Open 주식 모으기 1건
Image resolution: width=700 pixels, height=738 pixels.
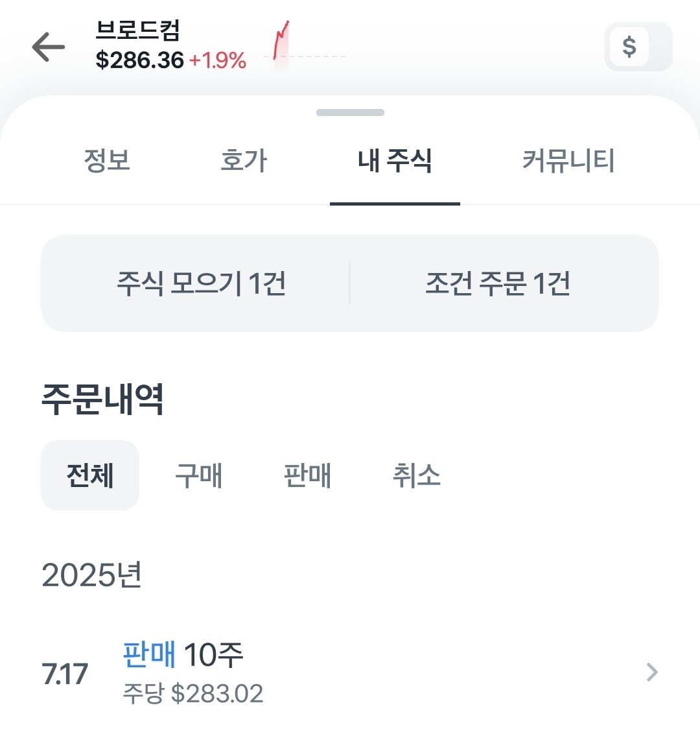[201, 283]
